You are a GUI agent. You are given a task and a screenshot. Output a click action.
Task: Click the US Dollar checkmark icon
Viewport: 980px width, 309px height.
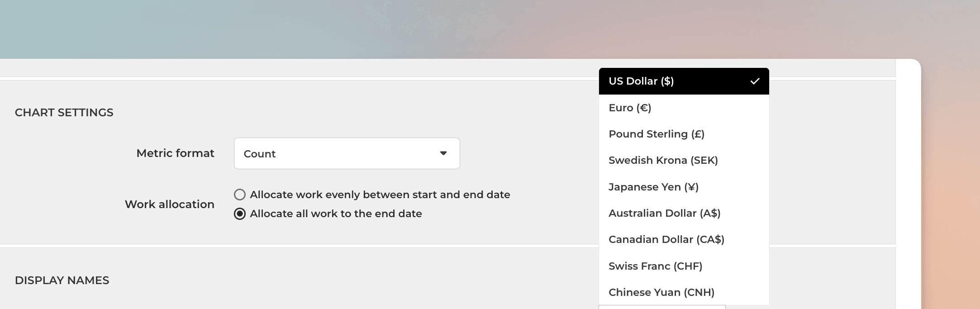[755, 81]
